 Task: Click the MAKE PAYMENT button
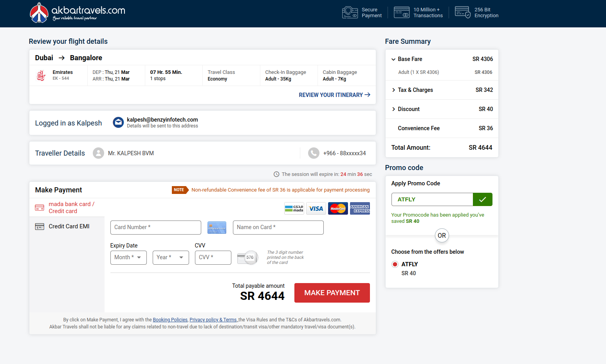pos(332,293)
